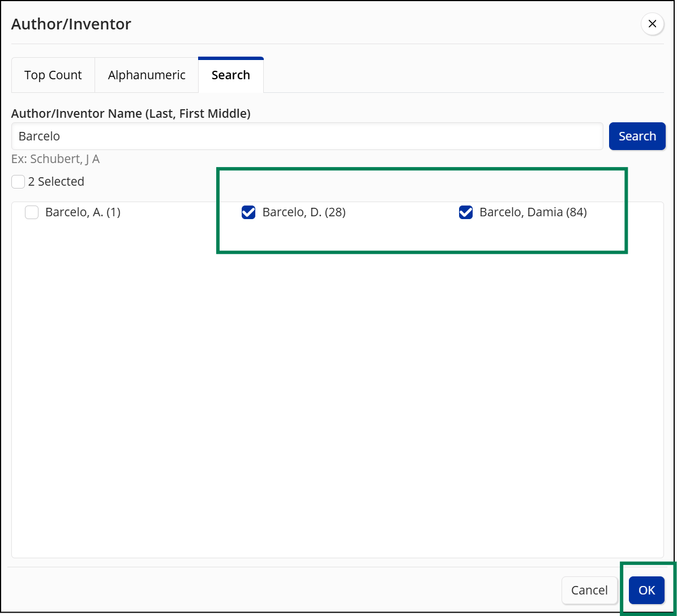677x616 pixels.
Task: Click the 2 Selected label text
Action: click(56, 181)
